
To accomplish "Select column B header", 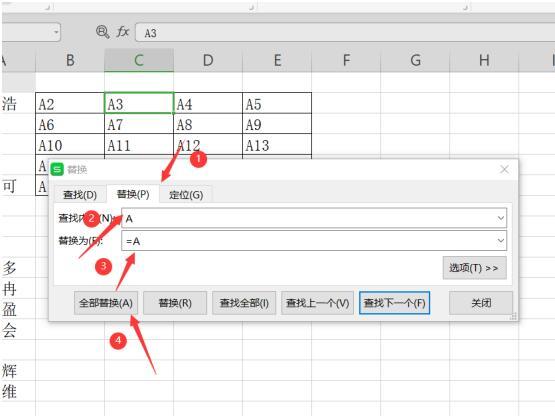I will point(70,60).
